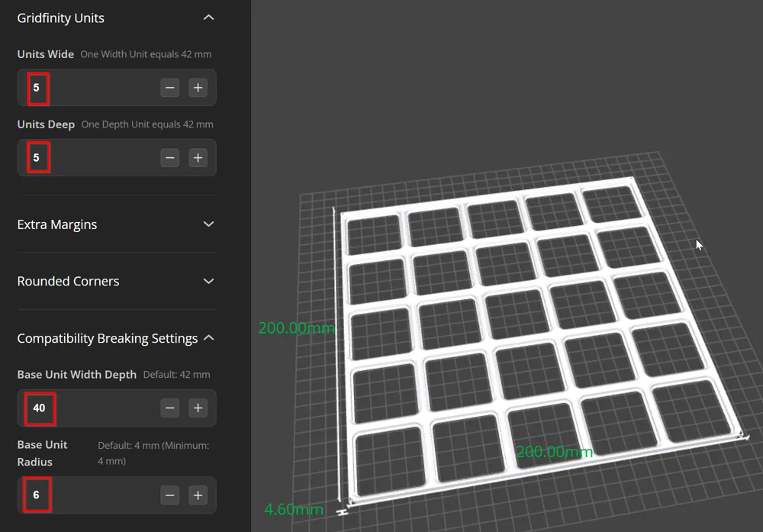Click the 200.00mm depth dimension label
Viewport: 763px width, 532px height.
click(297, 328)
